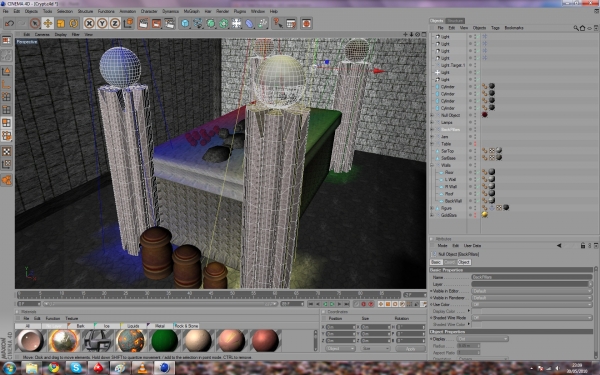Expand the Figure object
The image size is (600, 375).
432,208
